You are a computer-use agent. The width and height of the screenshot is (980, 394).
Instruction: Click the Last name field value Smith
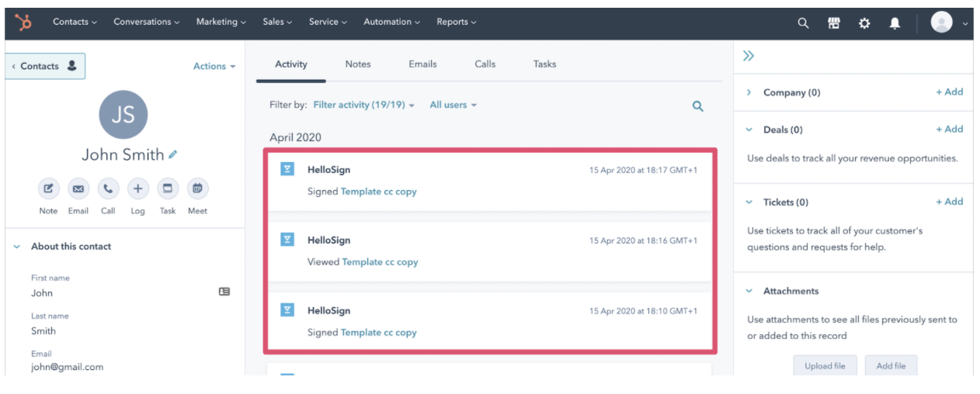[x=43, y=331]
